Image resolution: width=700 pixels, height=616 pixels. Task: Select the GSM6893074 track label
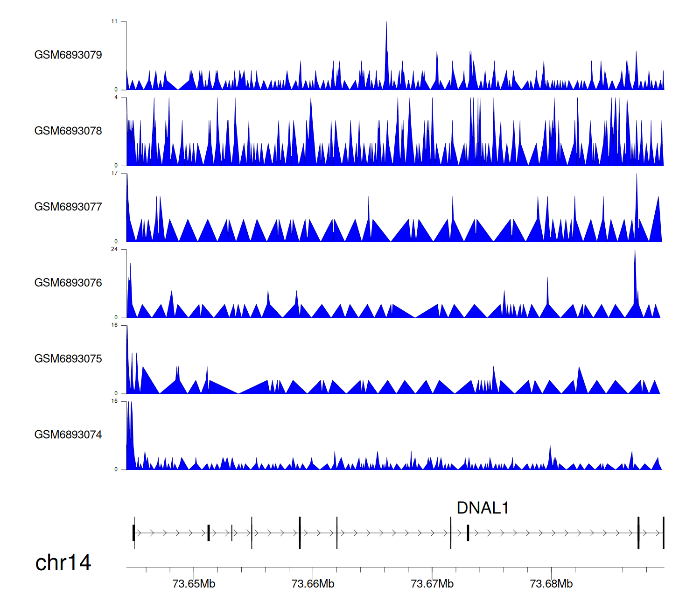pos(68,435)
